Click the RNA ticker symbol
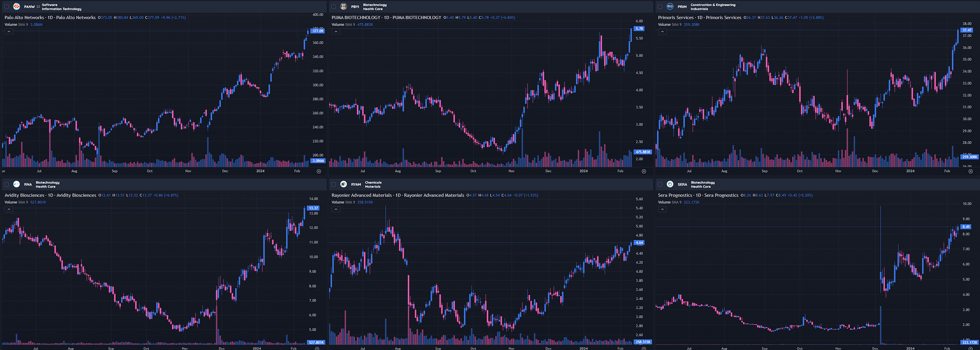This screenshot has height=350, width=980. [28, 184]
